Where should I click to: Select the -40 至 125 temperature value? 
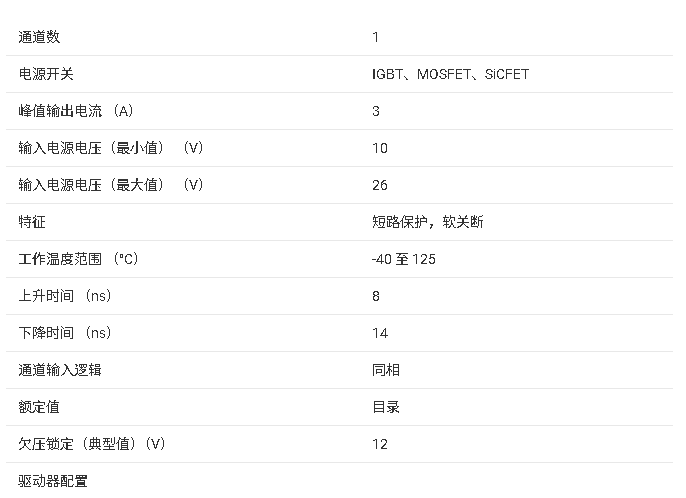[404, 259]
